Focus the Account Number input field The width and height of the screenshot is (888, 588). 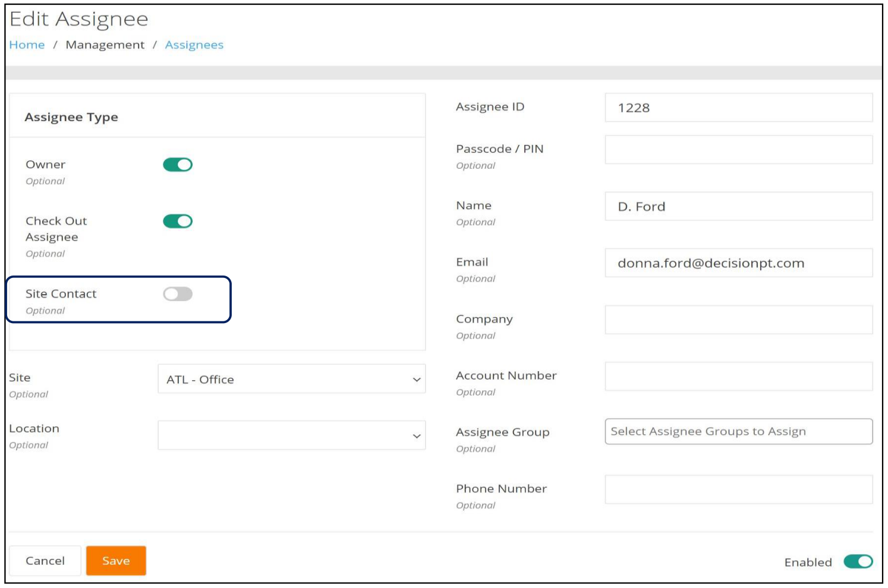tap(739, 377)
